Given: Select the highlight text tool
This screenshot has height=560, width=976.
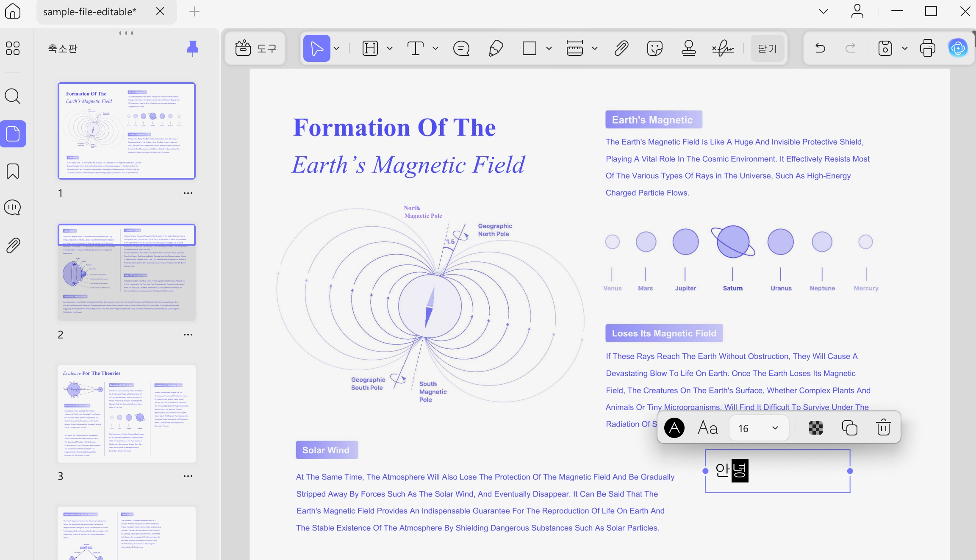Looking at the screenshot, I should tap(370, 48).
